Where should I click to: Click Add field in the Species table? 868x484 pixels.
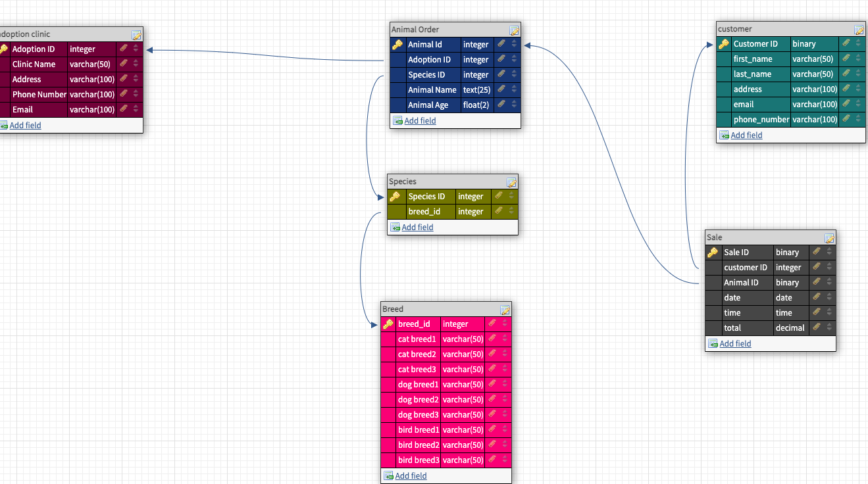[x=417, y=226]
